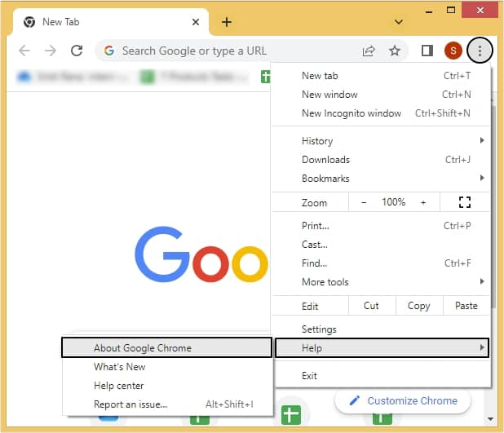Expand the Bookmarks submenu
This screenshot has height=433, width=504.
(x=381, y=179)
